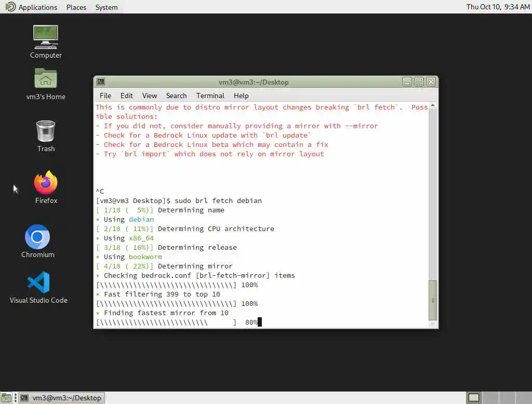Screen dimensions: 532x404
Task: Click 'Check for a Bedrock Linux update' line
Action: click(204, 136)
